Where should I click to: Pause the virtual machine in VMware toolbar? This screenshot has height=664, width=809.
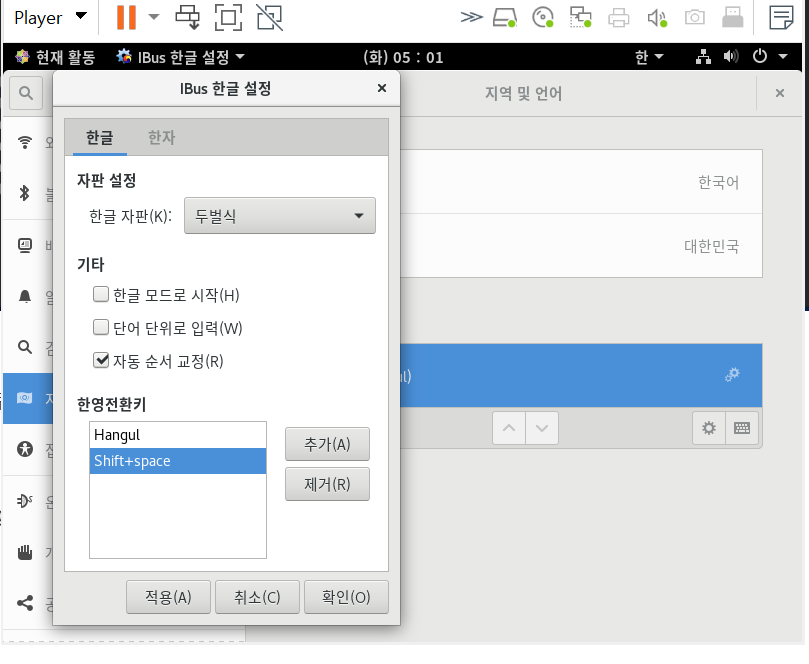tap(126, 17)
